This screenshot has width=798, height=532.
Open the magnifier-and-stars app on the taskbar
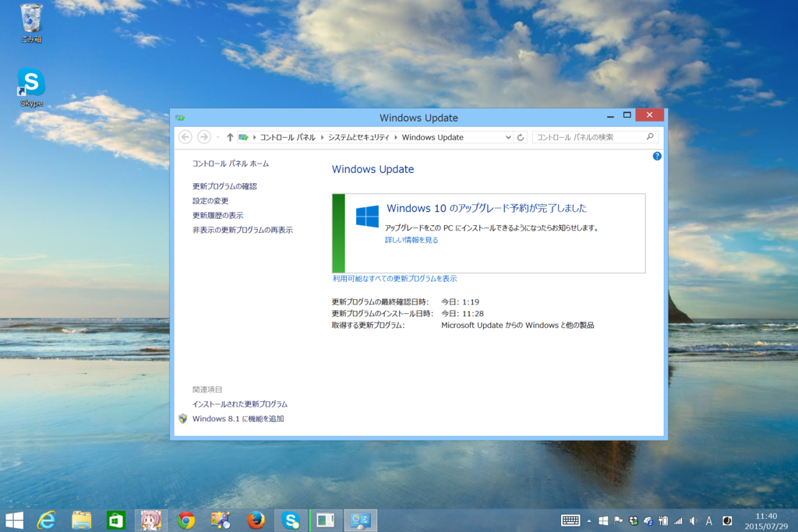221,520
